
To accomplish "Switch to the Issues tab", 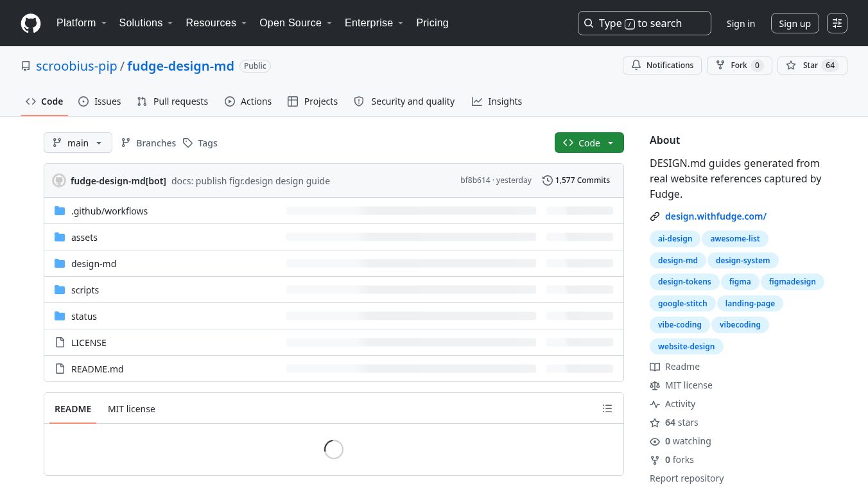I will [x=100, y=101].
